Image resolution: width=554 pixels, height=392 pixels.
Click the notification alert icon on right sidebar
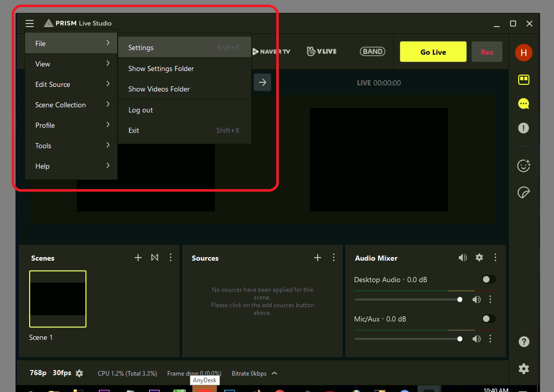523,128
